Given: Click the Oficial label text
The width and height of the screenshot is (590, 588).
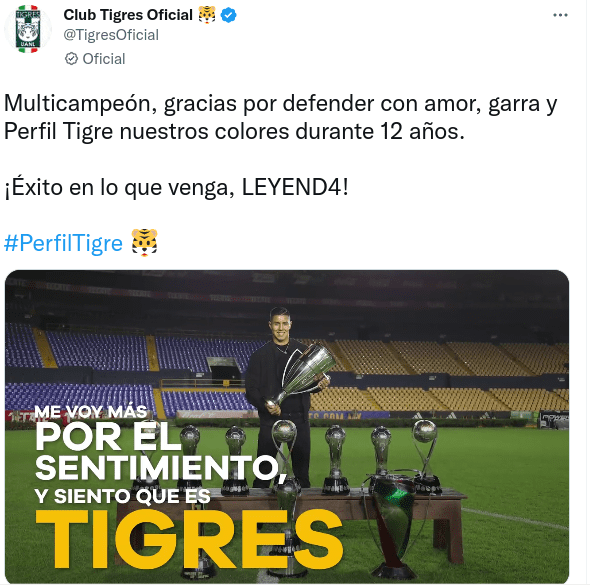Looking at the screenshot, I should pyautogui.click(x=104, y=59).
